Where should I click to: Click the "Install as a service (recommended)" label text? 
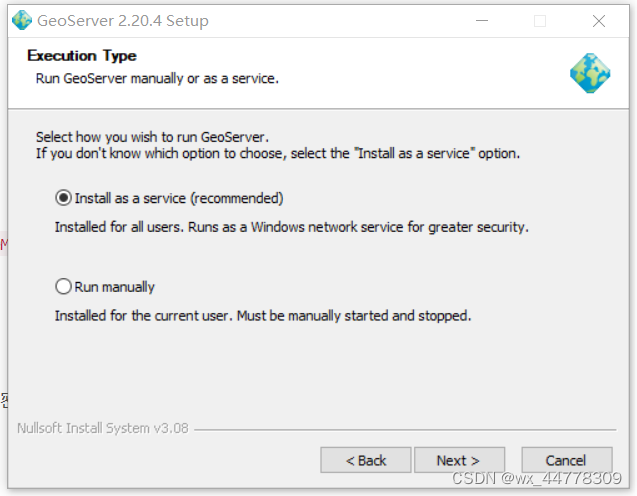click(179, 198)
